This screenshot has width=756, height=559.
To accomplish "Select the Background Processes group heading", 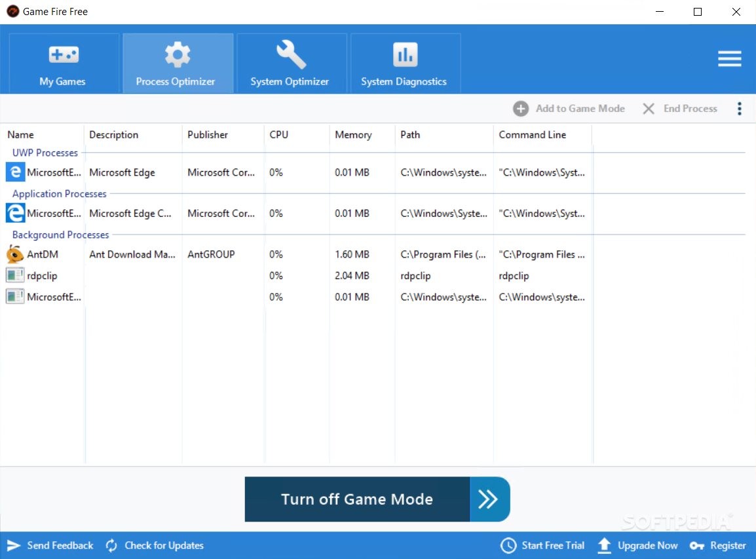I will pyautogui.click(x=61, y=235).
